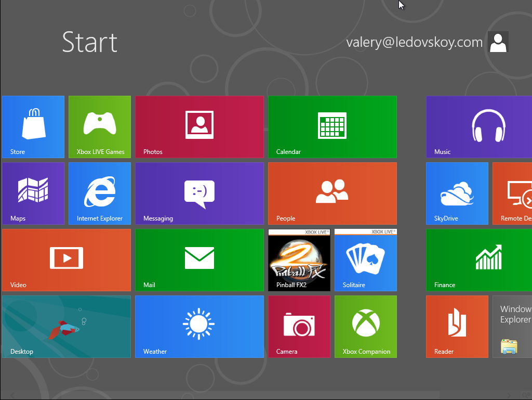Viewport: 532px width, 400px height.
Task: Open the Reader tile
Action: 457,326
